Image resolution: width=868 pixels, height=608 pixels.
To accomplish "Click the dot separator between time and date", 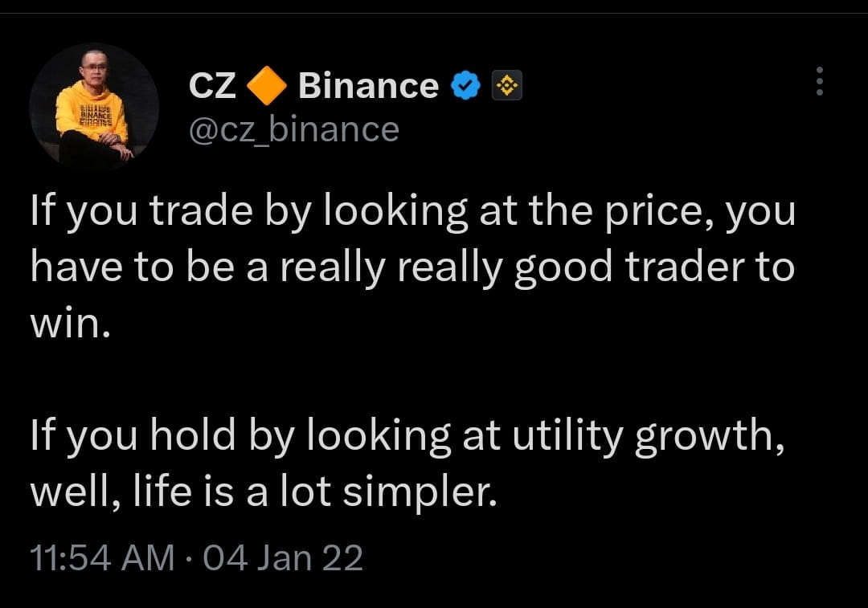I will (x=189, y=557).
